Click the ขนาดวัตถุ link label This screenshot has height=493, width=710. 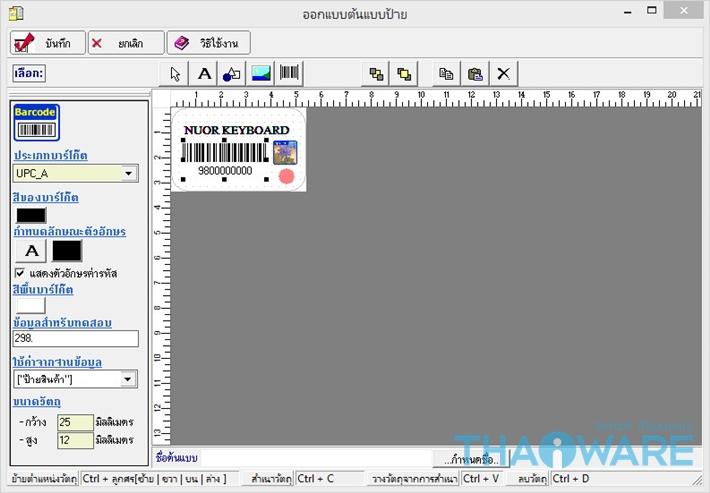click(x=37, y=402)
